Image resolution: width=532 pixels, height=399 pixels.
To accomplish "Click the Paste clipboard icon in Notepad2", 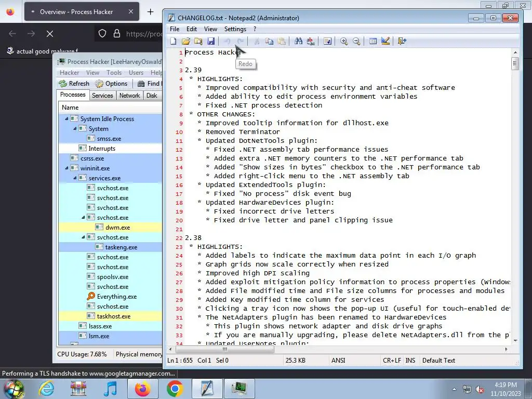I will (282, 41).
